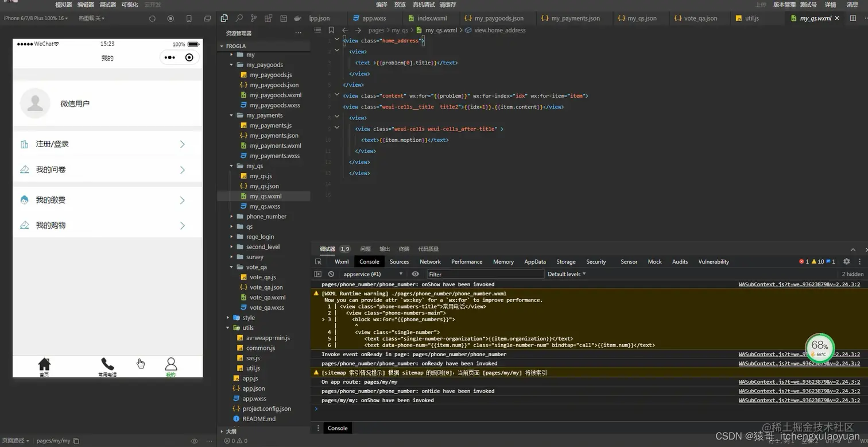
Task: Toggle the bottom status bar eye icon
Action: (x=195, y=441)
